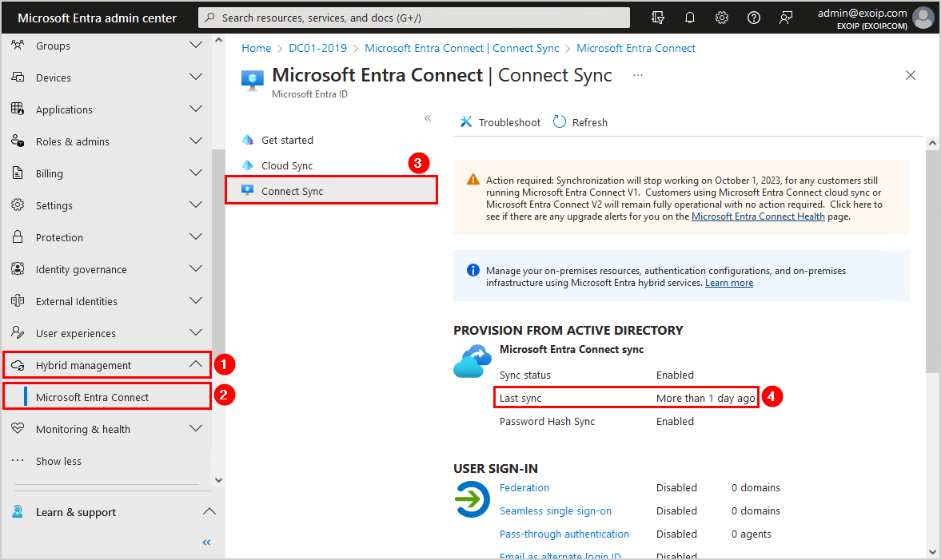
Task: Open portal settings gear icon
Action: 722,18
